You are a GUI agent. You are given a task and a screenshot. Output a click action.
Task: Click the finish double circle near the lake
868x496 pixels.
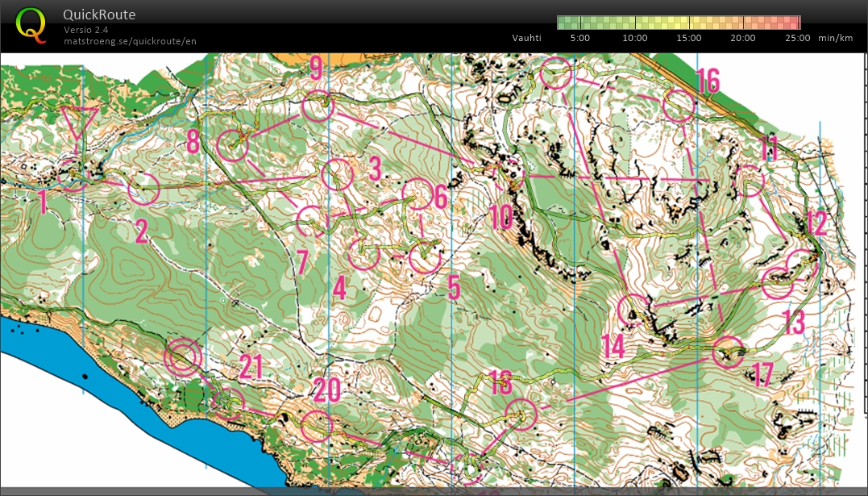point(182,356)
